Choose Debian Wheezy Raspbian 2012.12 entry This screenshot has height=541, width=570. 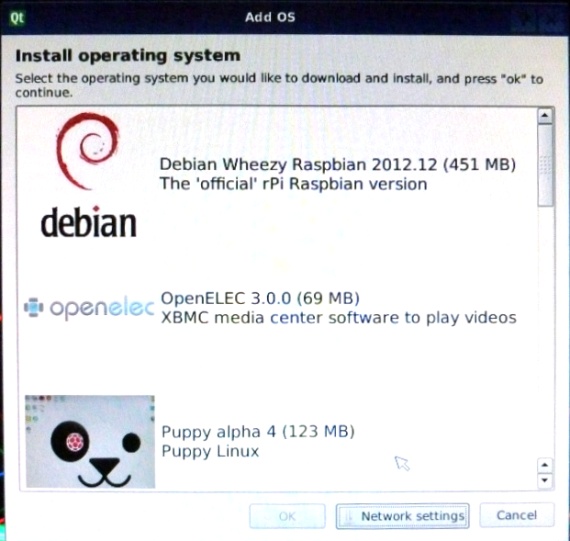tap(337, 164)
